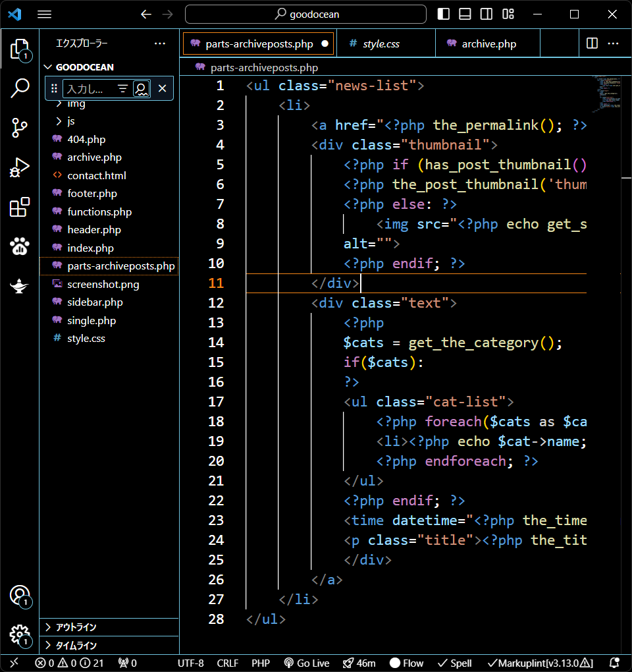Open notifications bell in status bar
Screen dimensions: 632x672
pyautogui.click(x=614, y=663)
